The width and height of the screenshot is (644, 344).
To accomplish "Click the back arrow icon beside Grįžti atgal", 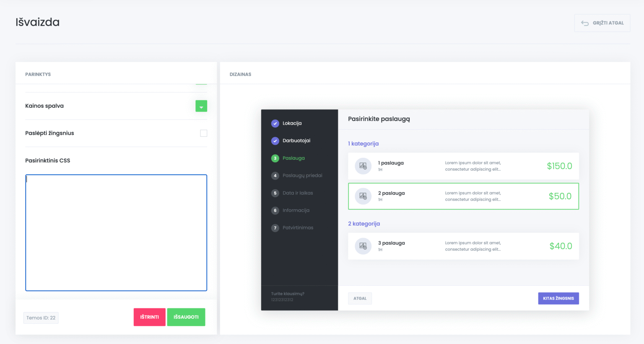I will coord(584,23).
